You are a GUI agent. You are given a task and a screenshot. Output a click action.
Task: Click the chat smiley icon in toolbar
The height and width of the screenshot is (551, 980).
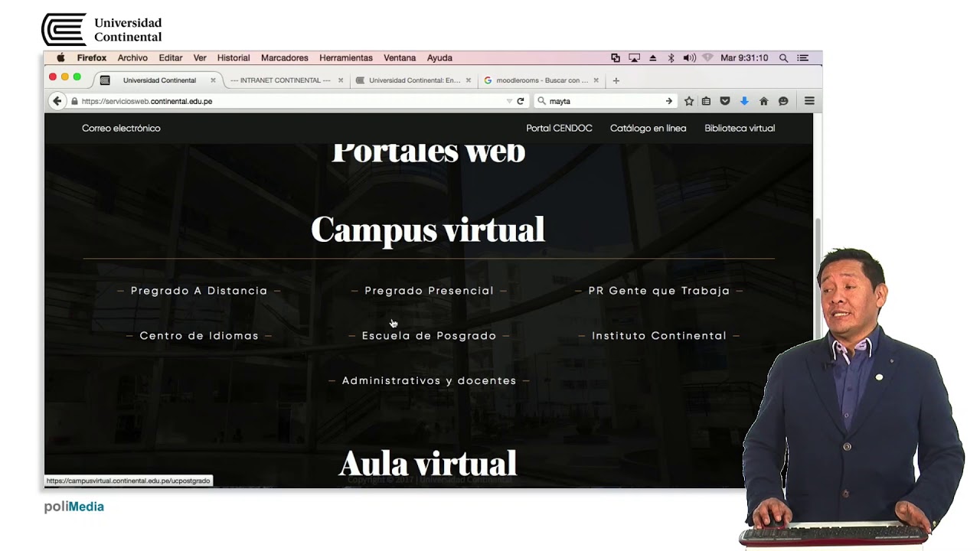(783, 101)
